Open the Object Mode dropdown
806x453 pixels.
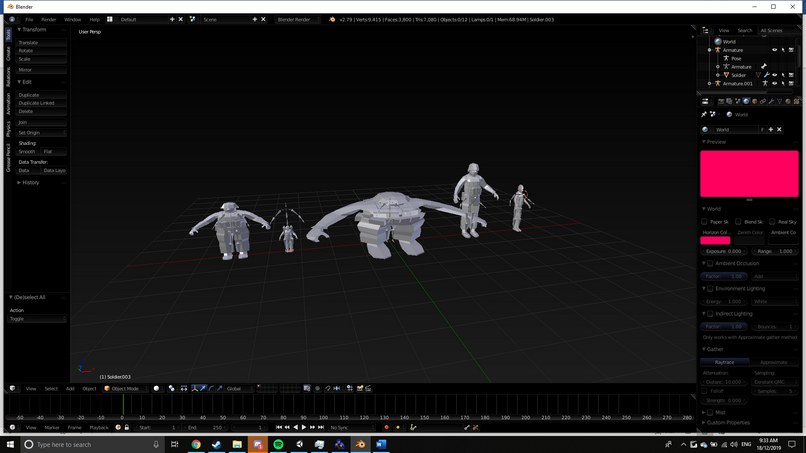pos(124,388)
